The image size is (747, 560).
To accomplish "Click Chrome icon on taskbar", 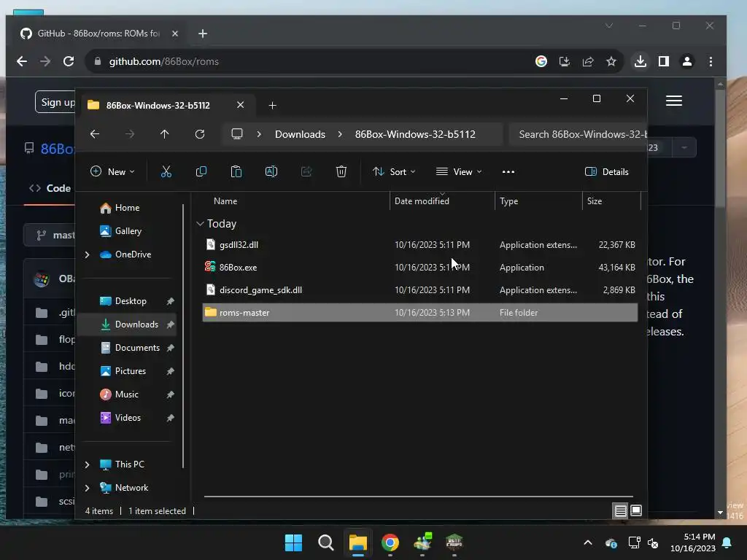I will click(390, 542).
